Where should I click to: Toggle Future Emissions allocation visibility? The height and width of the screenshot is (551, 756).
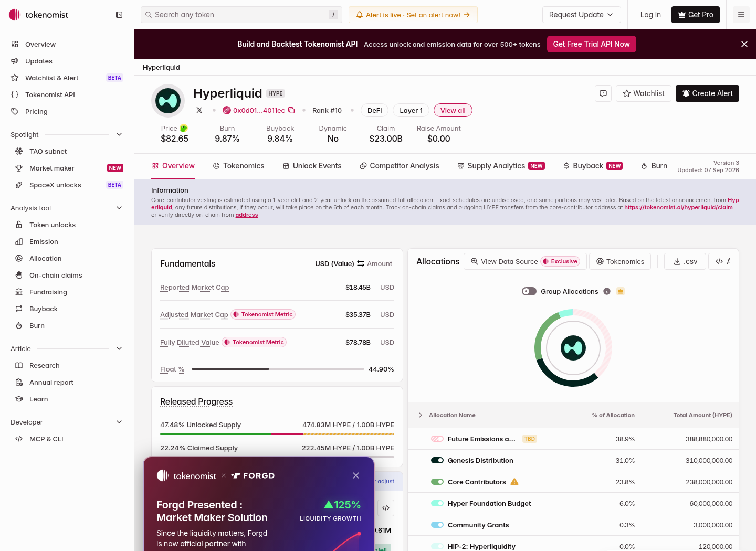click(437, 439)
